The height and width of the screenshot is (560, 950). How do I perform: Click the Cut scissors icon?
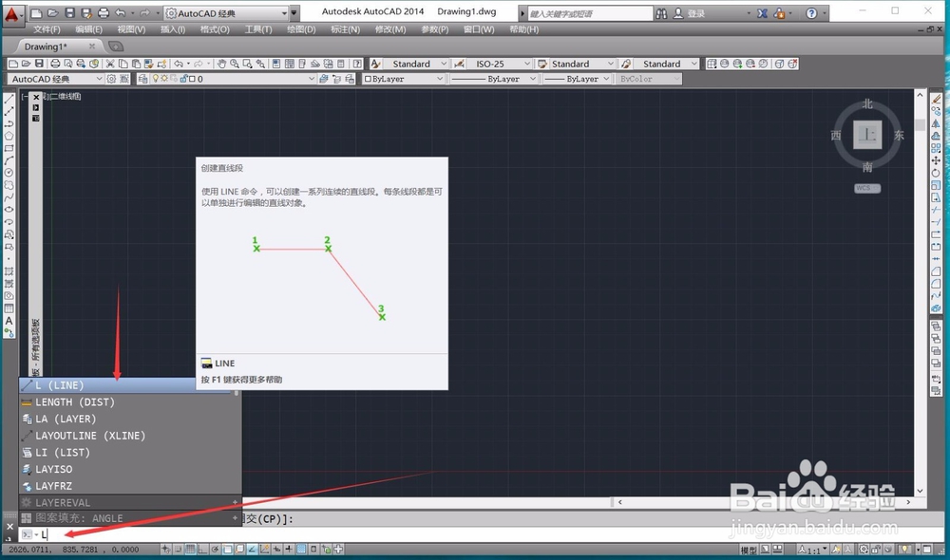tap(109, 64)
